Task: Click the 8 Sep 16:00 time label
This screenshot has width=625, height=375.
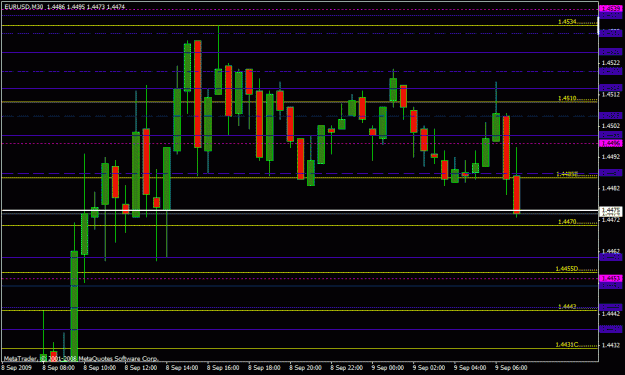Action: point(223,368)
